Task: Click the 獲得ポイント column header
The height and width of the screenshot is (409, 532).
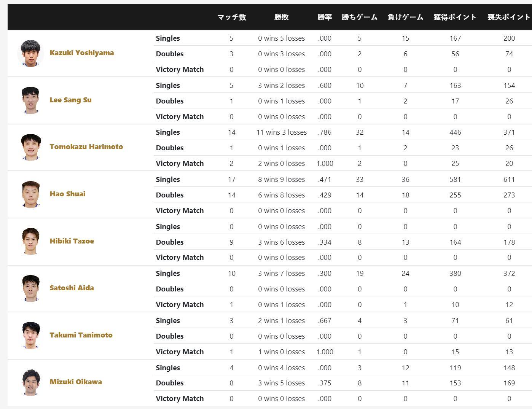Action: click(x=455, y=17)
